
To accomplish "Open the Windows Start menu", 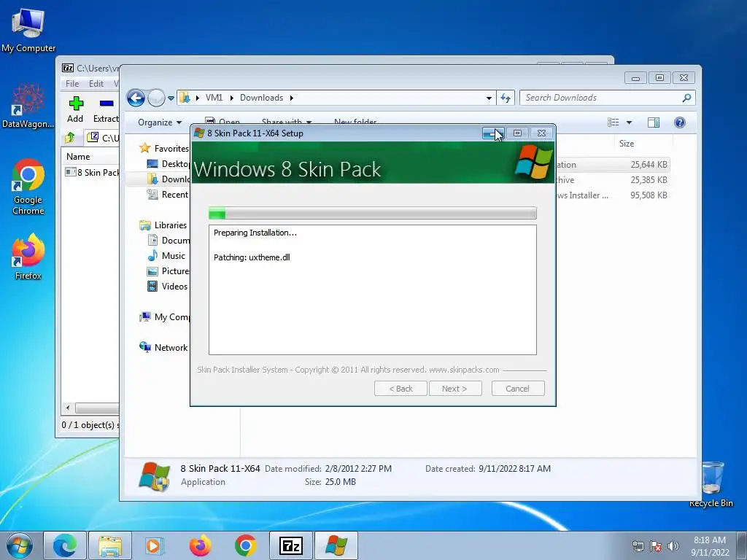I will click(20, 545).
